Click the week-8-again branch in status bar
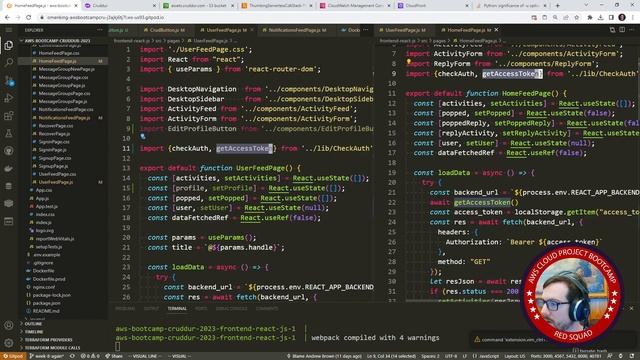Screen dimensions: 640x360 [47, 356]
